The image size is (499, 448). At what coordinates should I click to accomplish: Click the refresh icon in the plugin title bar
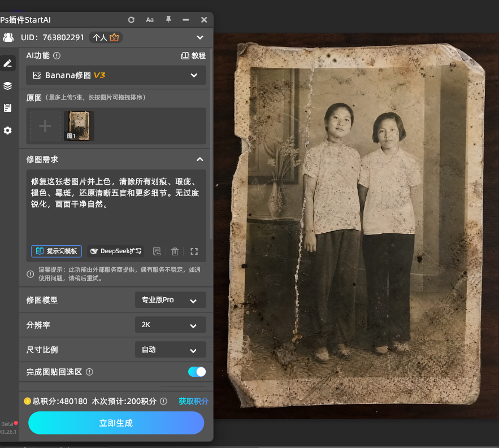pyautogui.click(x=131, y=20)
